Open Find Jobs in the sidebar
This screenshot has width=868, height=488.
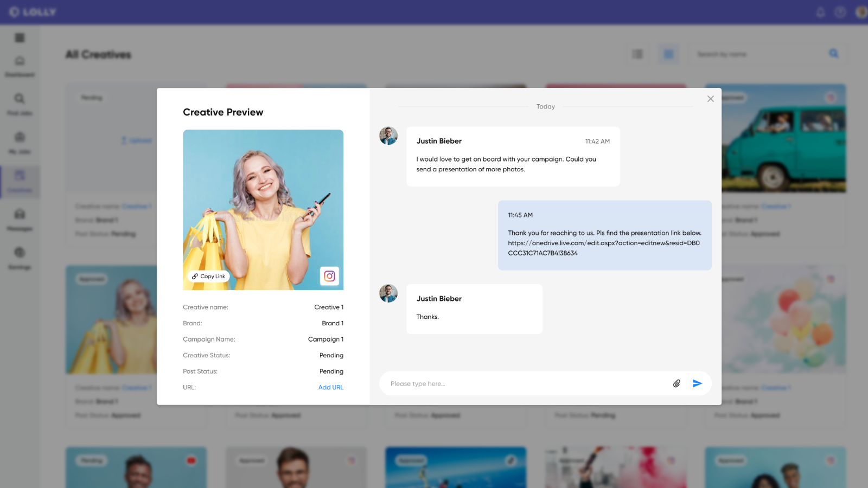[20, 105]
